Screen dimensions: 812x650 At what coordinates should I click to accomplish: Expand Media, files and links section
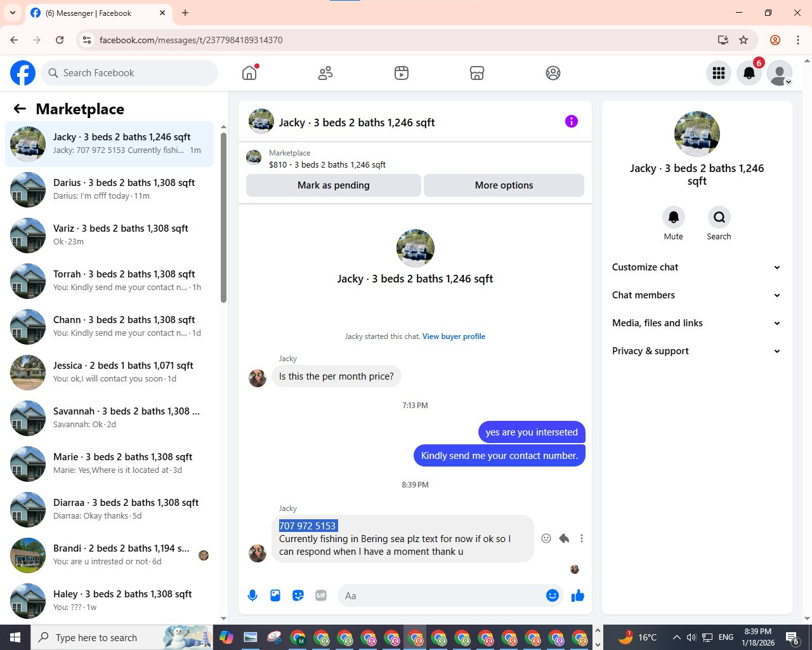(697, 323)
